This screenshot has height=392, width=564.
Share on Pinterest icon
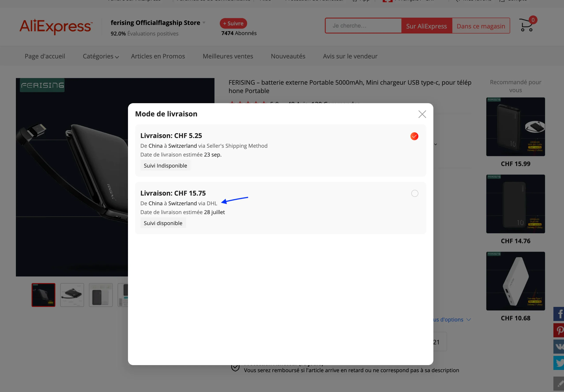click(559, 330)
